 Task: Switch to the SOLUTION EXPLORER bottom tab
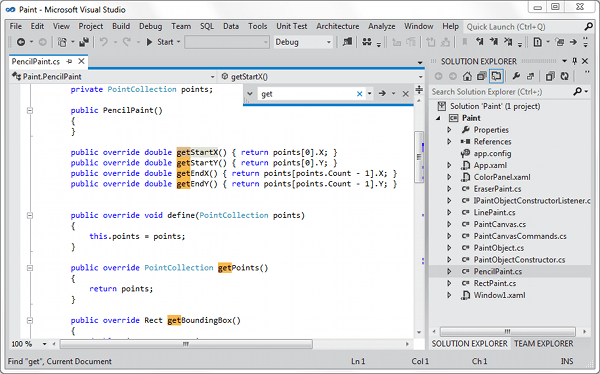click(470, 344)
